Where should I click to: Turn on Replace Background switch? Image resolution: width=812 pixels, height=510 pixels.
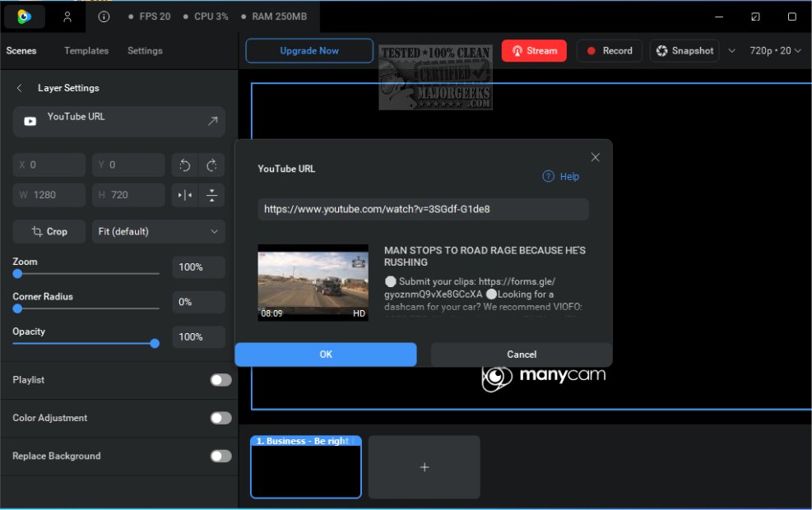click(x=221, y=457)
